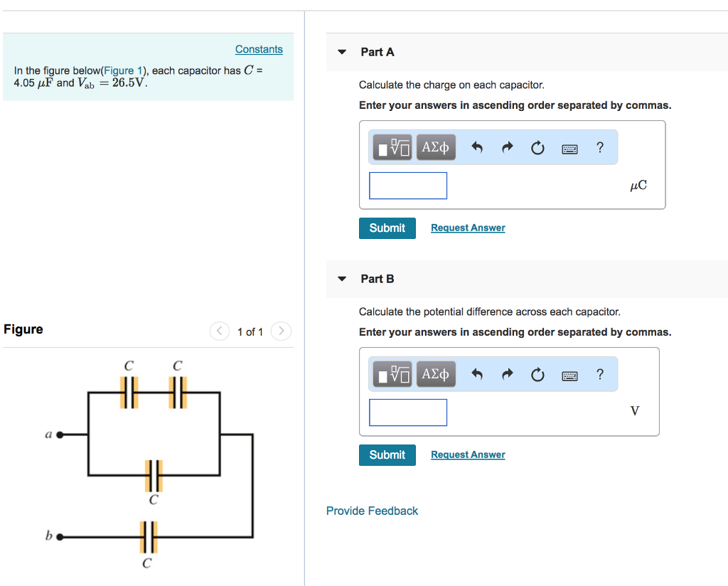Click the reset circle icon in Part B
The width and height of the screenshot is (728, 586).
coord(537,374)
